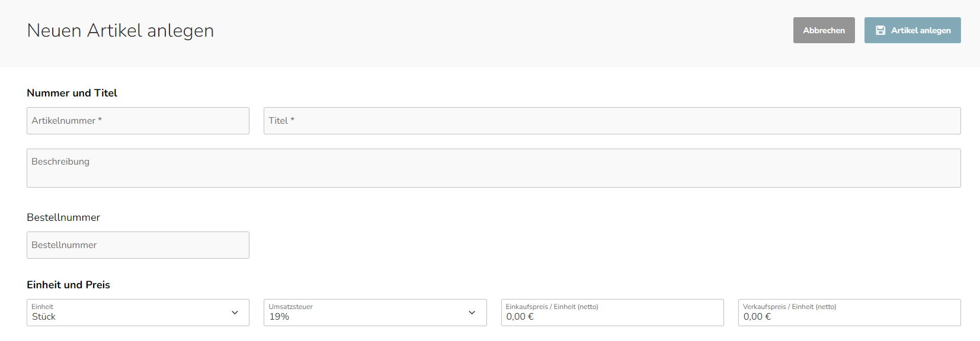Viewport: 980px width, 341px height.
Task: Focus the Artikelnummer input field
Action: [138, 121]
